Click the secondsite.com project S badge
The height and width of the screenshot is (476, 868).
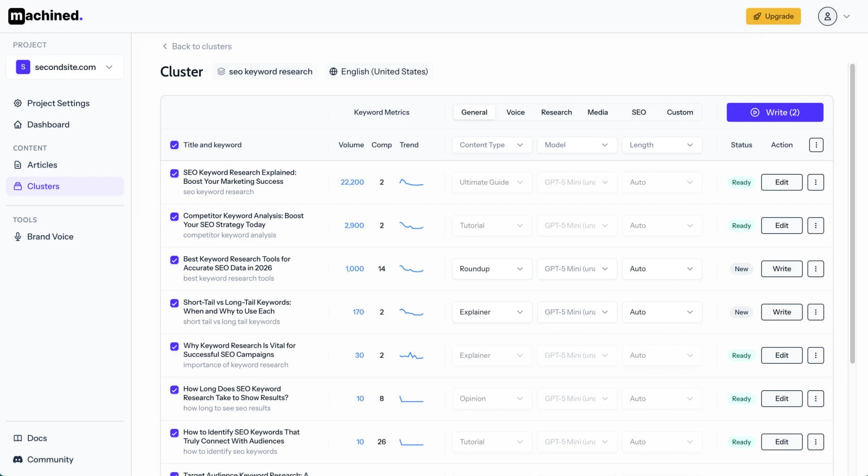[x=23, y=67]
